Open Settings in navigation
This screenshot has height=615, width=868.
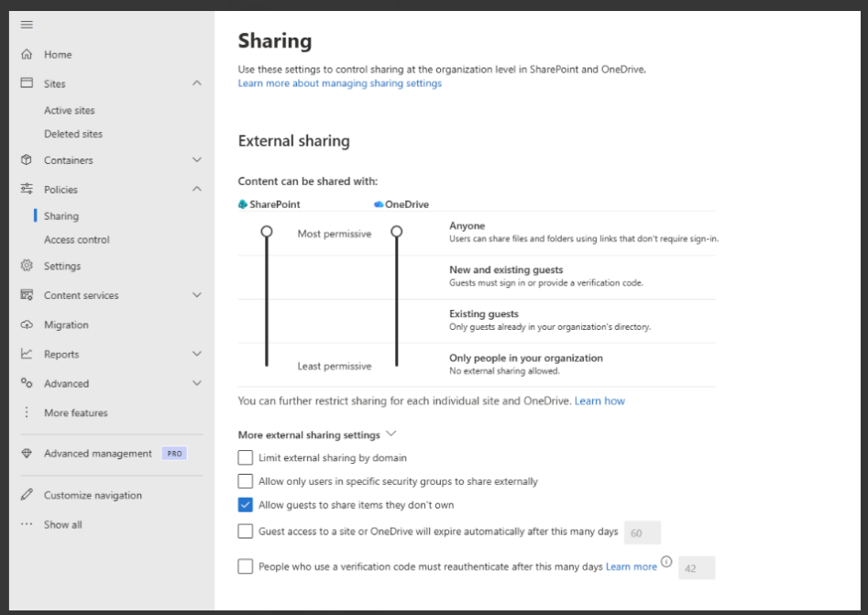62,266
